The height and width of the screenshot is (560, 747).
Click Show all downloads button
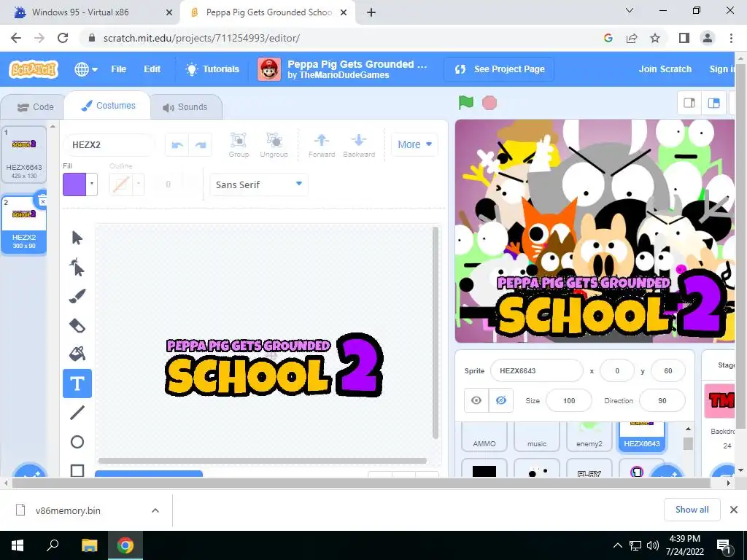point(692,510)
